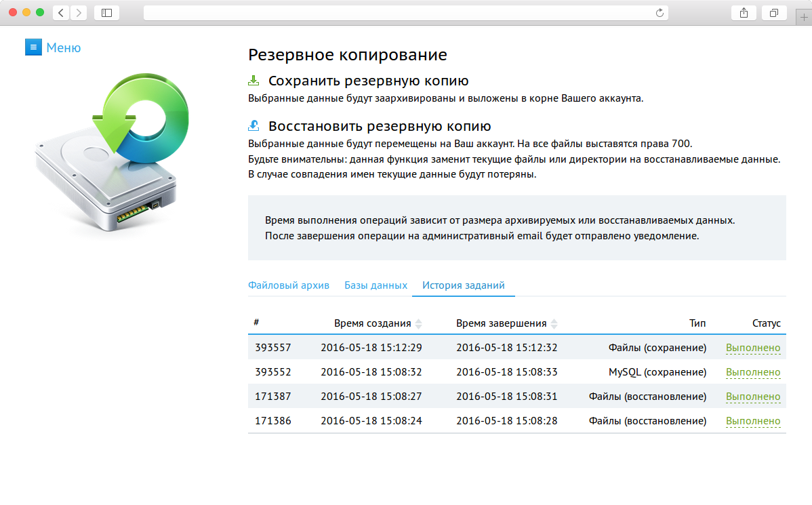Click completion time 2016-05-18 15:08:28

click(x=507, y=420)
